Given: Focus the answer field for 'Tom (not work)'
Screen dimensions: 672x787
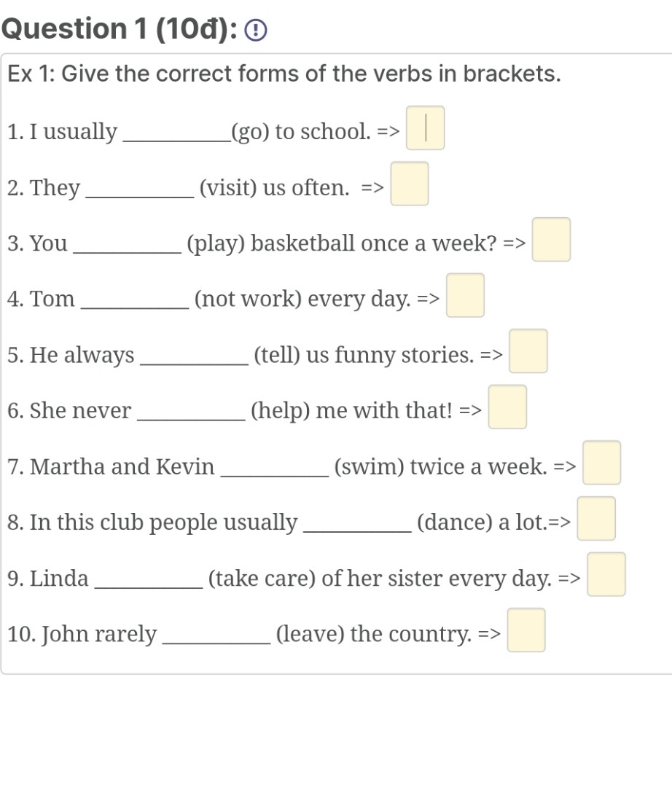Looking at the screenshot, I should click(465, 296).
